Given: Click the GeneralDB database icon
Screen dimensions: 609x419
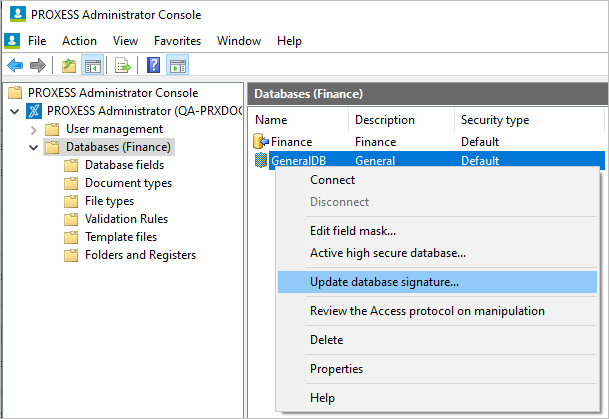Looking at the screenshot, I should coord(261,160).
